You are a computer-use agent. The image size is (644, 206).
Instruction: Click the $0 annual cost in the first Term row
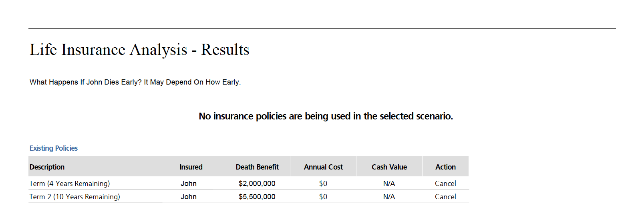click(323, 184)
